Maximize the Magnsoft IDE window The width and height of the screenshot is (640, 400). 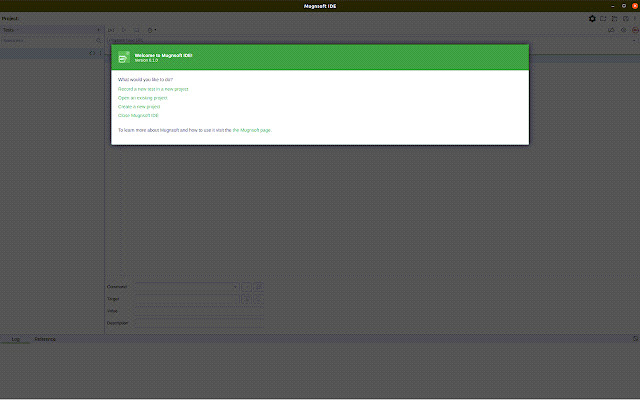tap(624, 6)
